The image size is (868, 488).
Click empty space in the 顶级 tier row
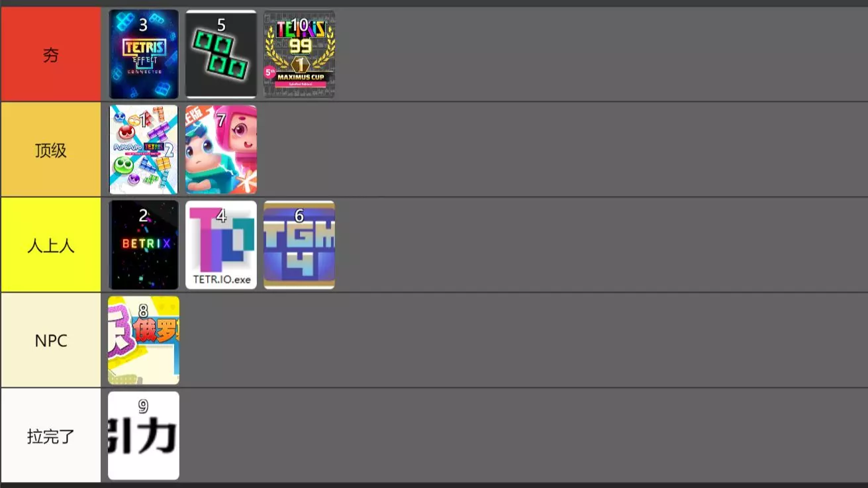click(563, 150)
